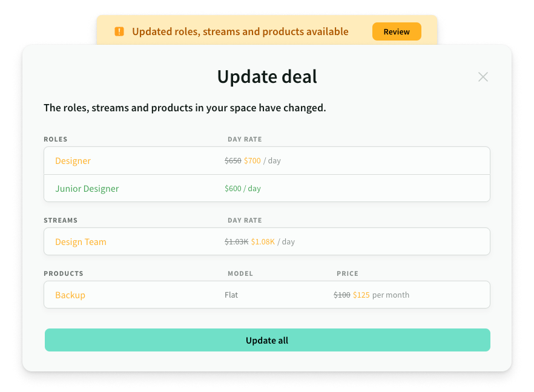The width and height of the screenshot is (534, 392).
Task: Click the 'Updated roles, streams and products available' banner text
Action: point(240,31)
